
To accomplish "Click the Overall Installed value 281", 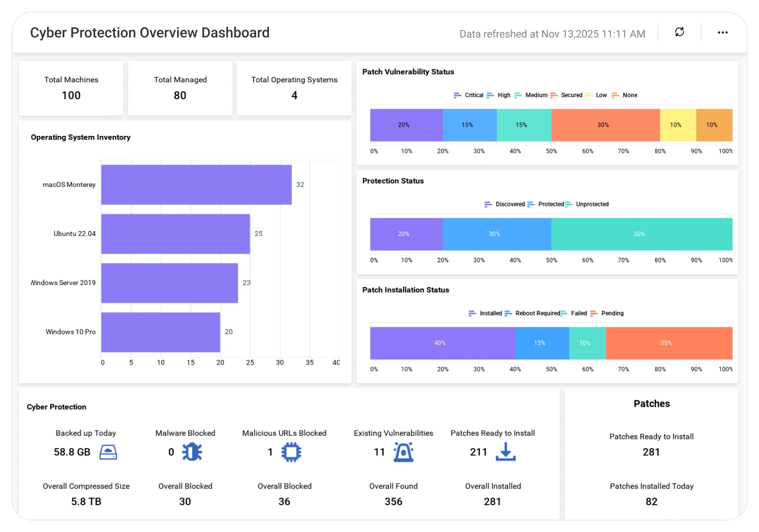I will point(492,501).
